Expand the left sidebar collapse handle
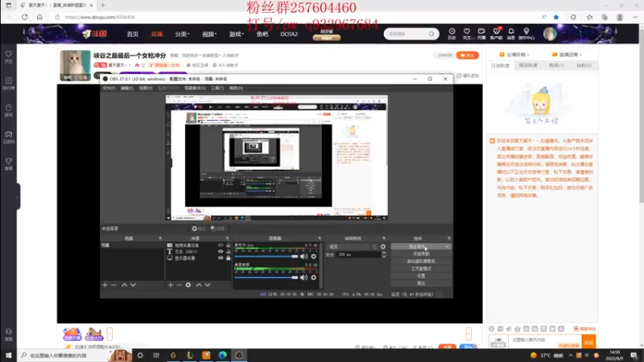 18,197
